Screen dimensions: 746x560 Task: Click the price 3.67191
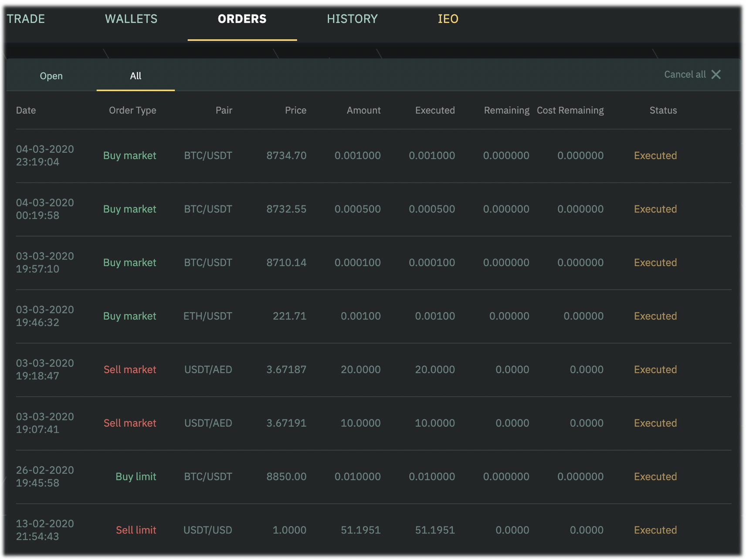coord(286,423)
